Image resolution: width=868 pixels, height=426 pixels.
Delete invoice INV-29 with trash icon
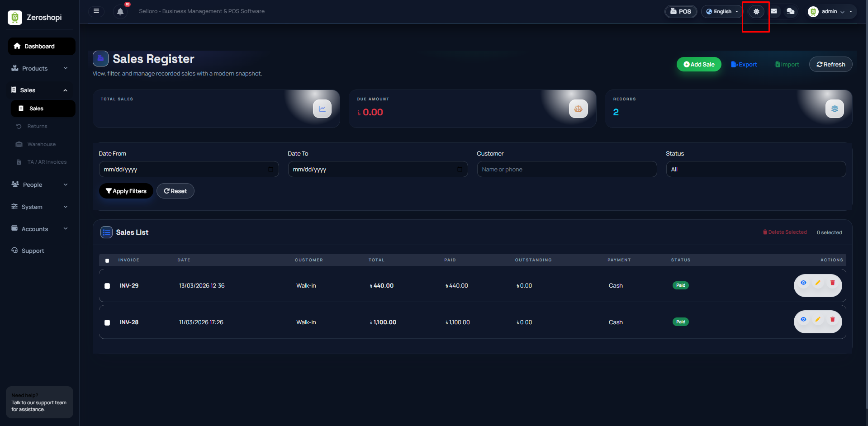[x=832, y=283]
